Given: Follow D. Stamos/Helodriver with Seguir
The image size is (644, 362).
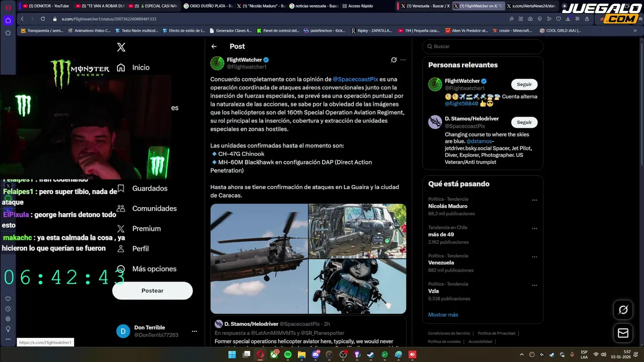Looking at the screenshot, I should [x=524, y=122].
